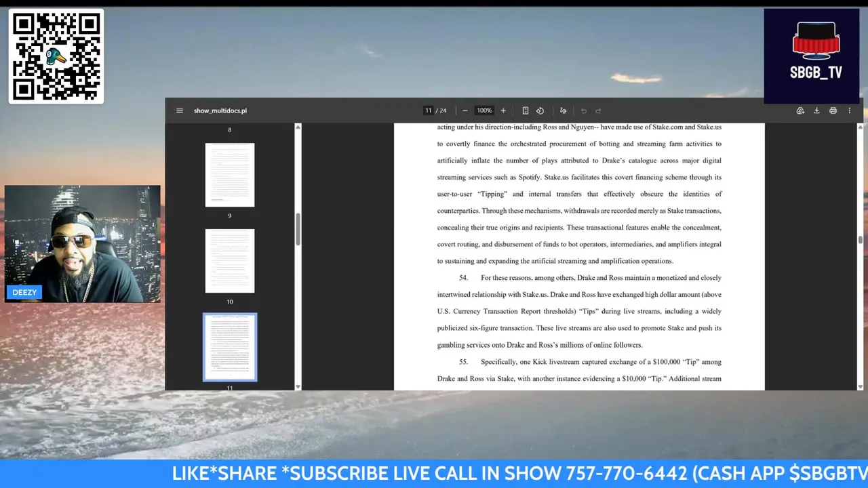
Task: Click the LIKE*SHARE *SUBSCRIBE ticker text
Action: pyautogui.click(x=519, y=473)
